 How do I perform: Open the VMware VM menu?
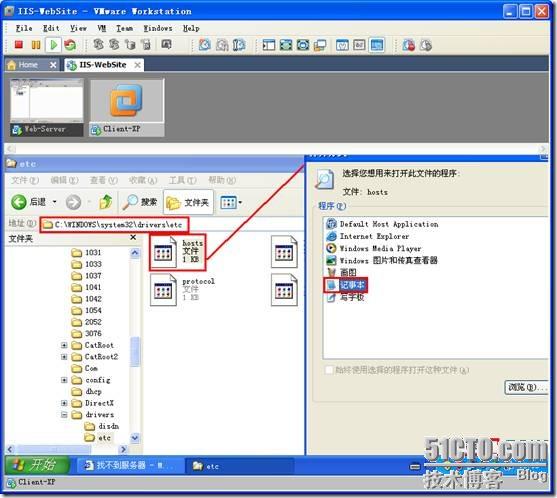pyautogui.click(x=102, y=28)
